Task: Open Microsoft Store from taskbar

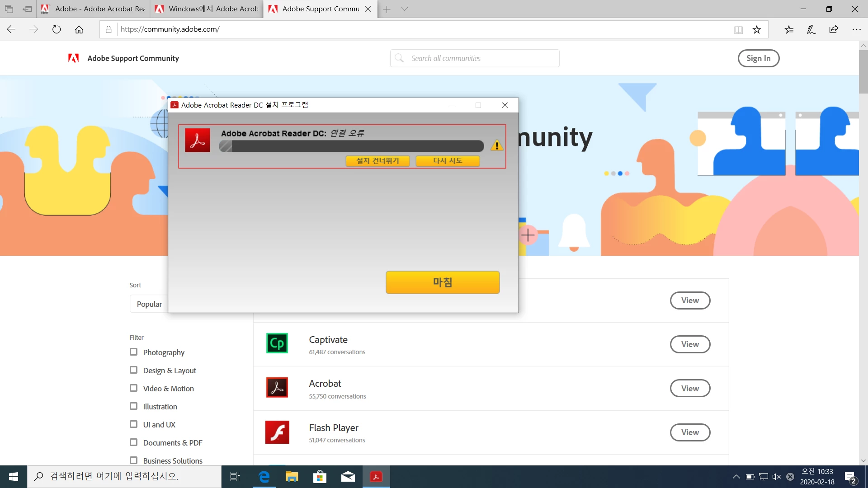Action: tap(320, 476)
